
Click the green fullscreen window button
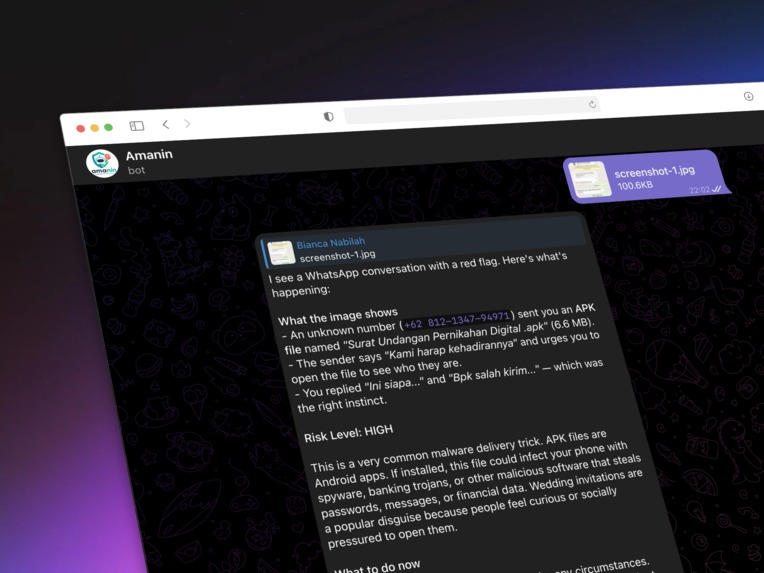[108, 127]
